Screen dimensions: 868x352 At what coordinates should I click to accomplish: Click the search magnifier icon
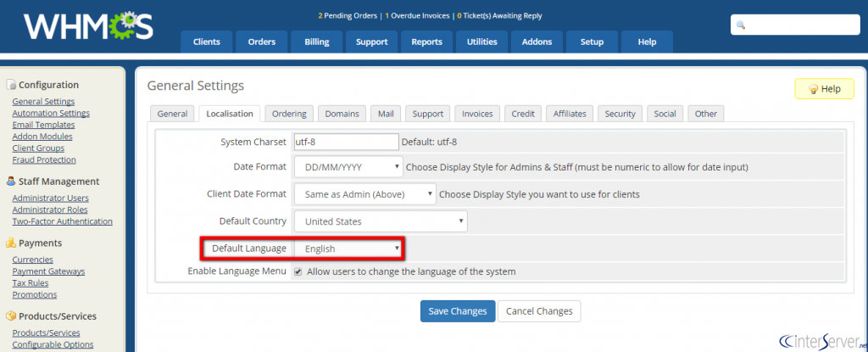(741, 25)
